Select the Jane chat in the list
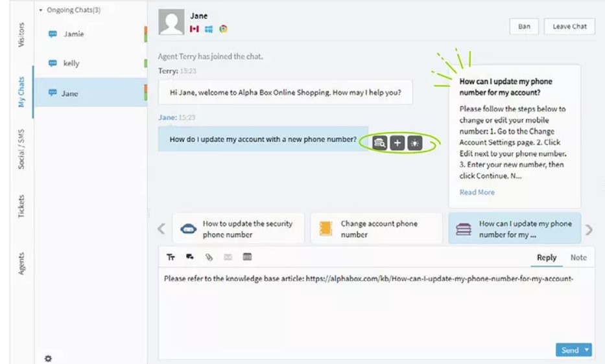This screenshot has height=364, width=605. click(x=91, y=93)
